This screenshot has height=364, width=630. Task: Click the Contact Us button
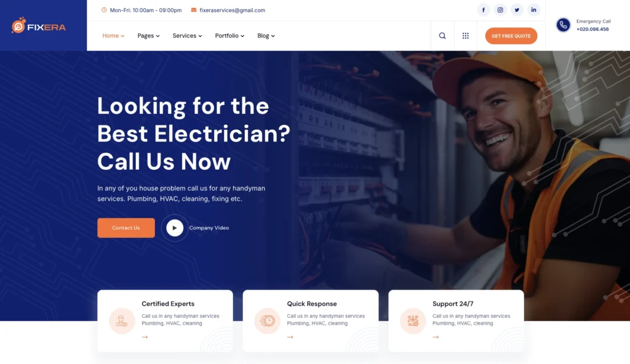pos(126,228)
